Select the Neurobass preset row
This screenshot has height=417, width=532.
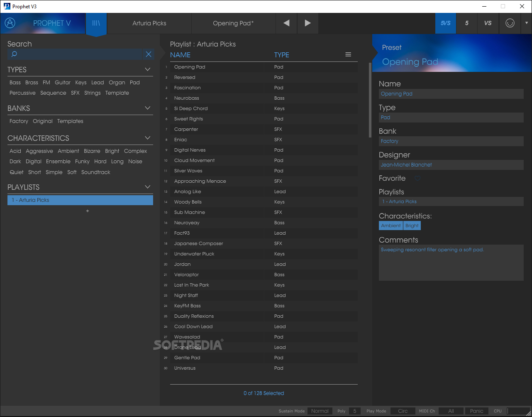tap(264, 98)
